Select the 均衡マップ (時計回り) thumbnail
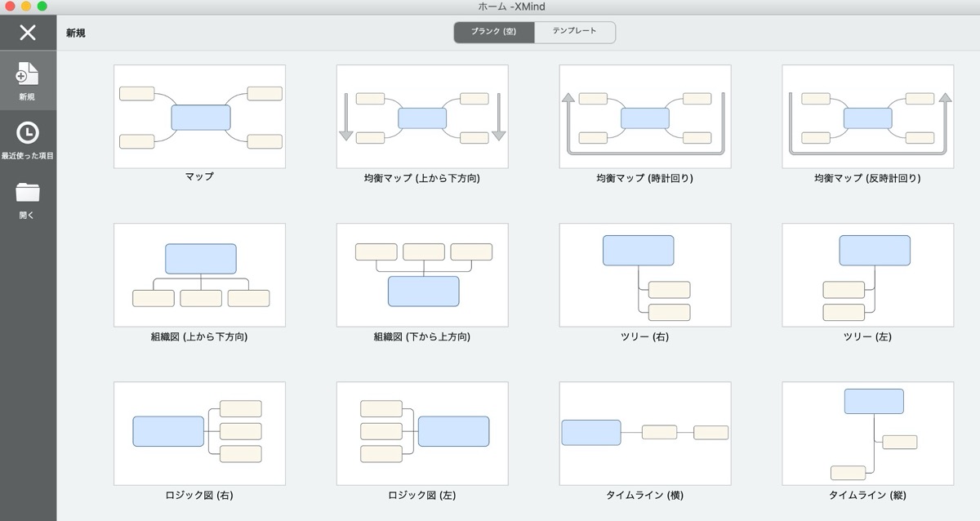This screenshot has height=521, width=980. (645, 117)
